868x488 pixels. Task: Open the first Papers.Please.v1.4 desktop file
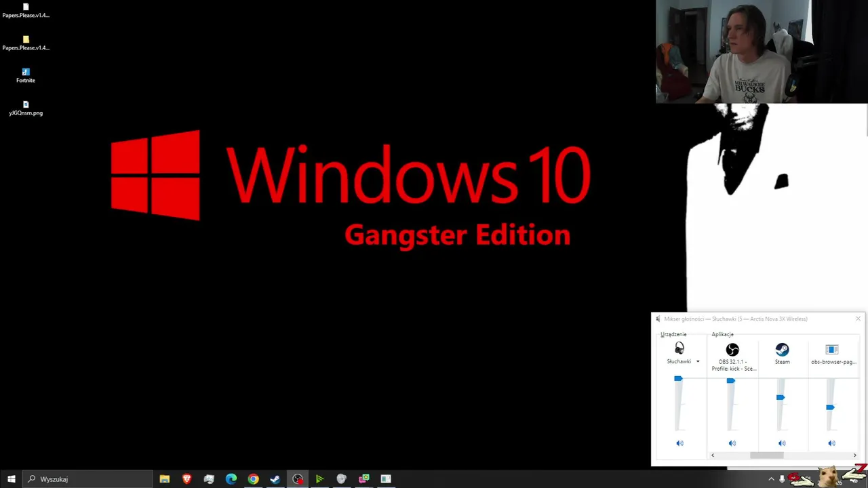(x=26, y=10)
